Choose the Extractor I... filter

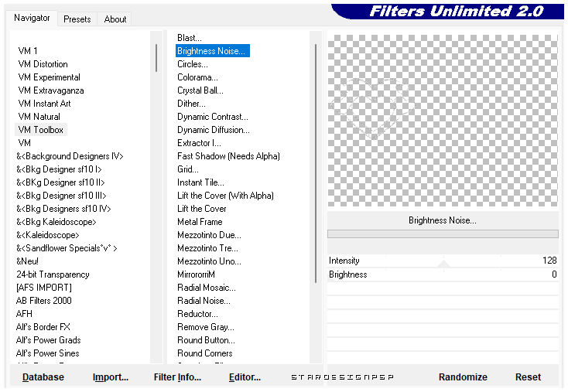pyautogui.click(x=199, y=143)
